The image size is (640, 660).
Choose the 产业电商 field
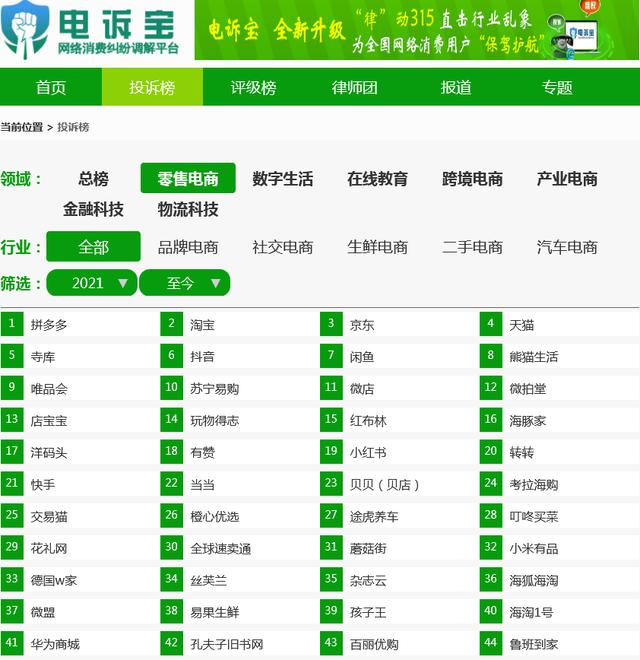coord(567,178)
